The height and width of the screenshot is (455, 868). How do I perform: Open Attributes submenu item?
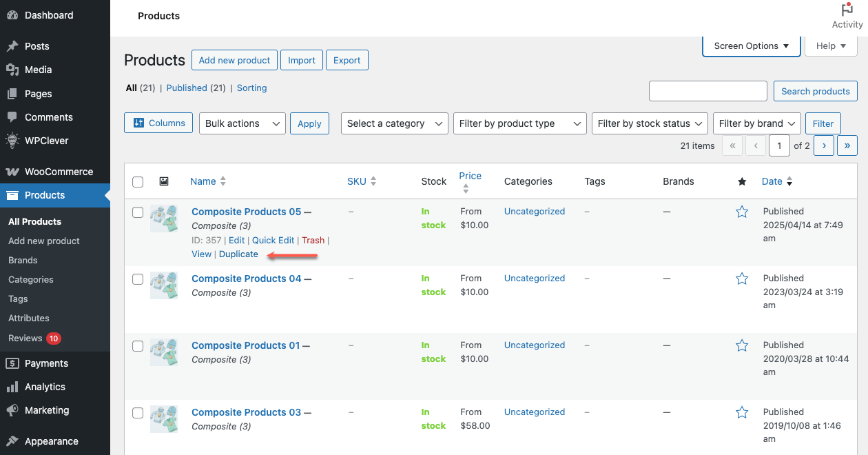[29, 318]
